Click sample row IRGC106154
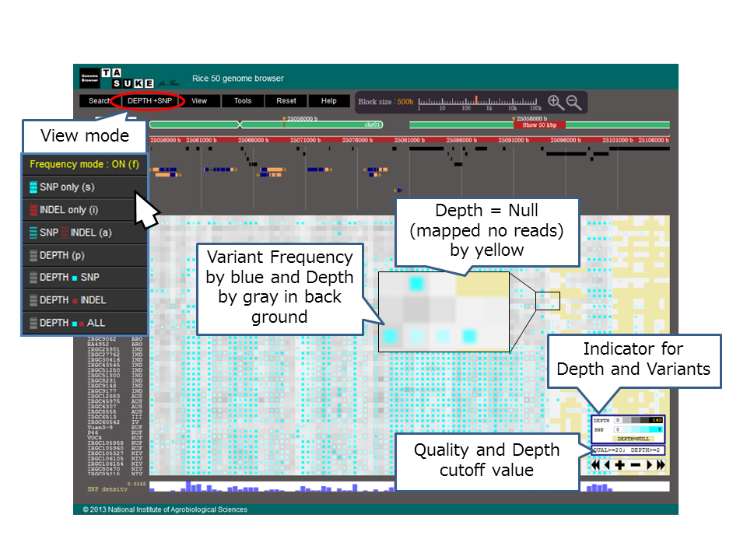This screenshot has height=560, width=747. 115,464
